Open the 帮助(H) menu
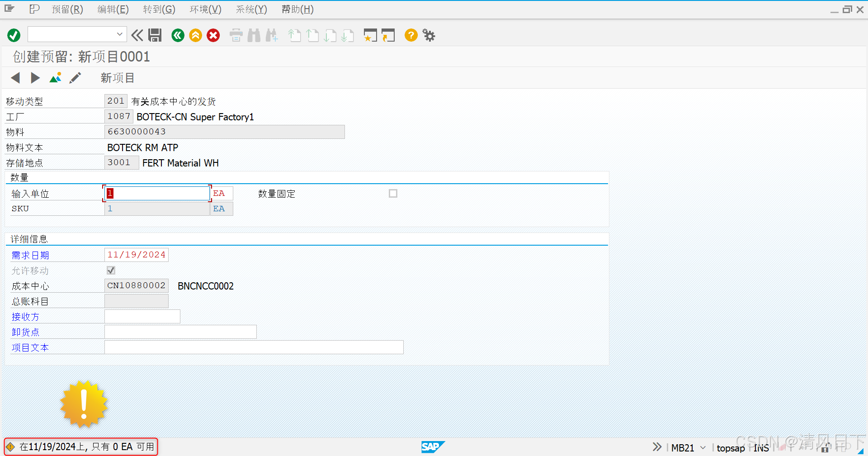Image resolution: width=868 pixels, height=456 pixels. (x=297, y=9)
